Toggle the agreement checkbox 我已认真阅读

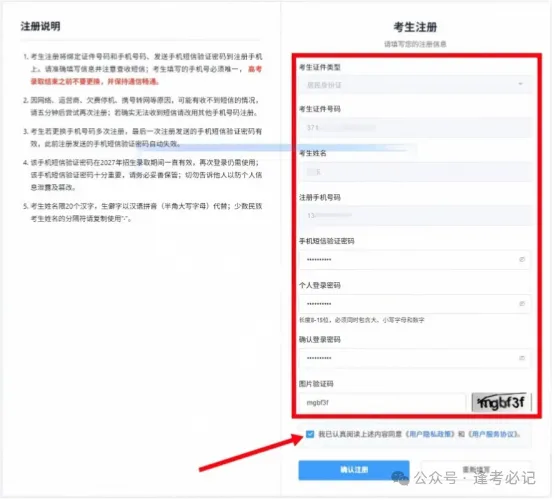(310, 434)
